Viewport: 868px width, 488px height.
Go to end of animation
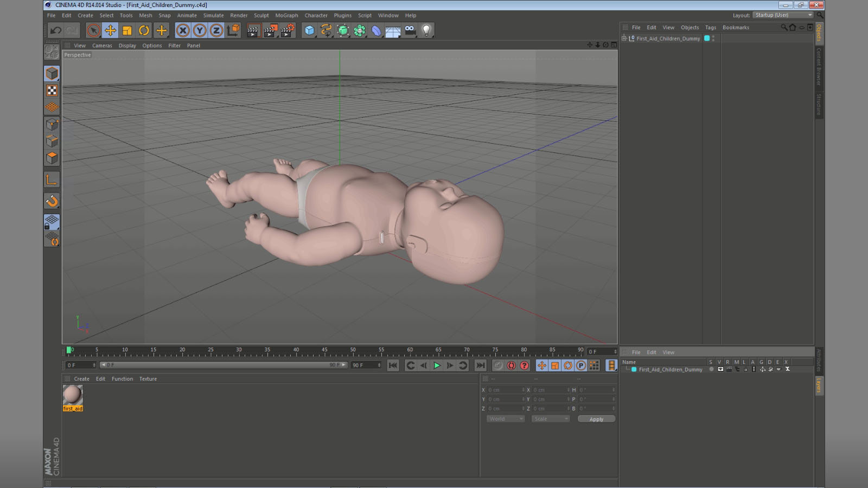pos(480,365)
